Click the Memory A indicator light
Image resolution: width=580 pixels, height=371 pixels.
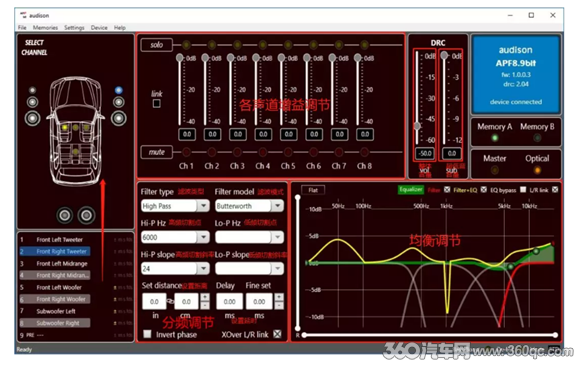tap(495, 138)
